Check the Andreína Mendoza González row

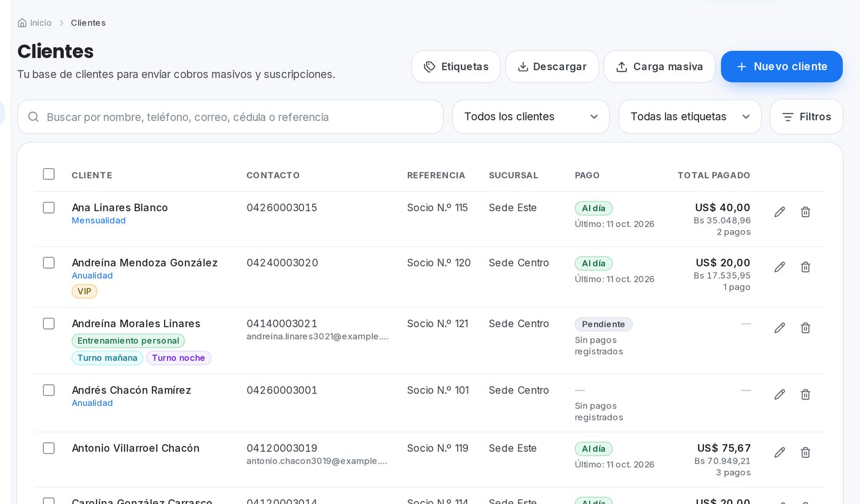pos(49,263)
